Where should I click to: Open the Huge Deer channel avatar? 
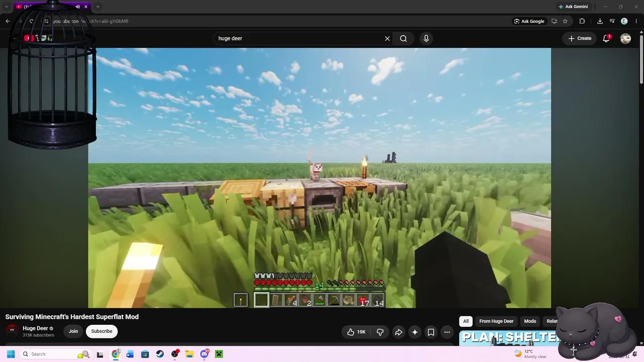12,331
